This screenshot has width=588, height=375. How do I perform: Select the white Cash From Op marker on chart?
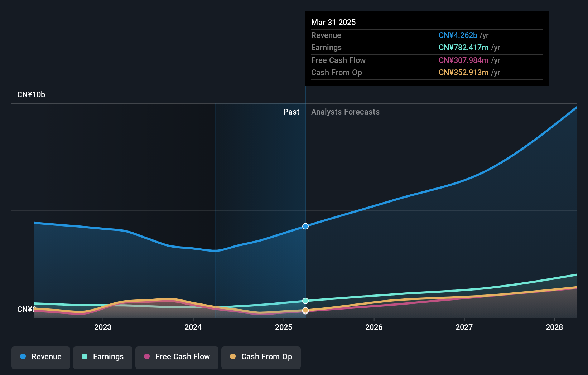tap(305, 311)
